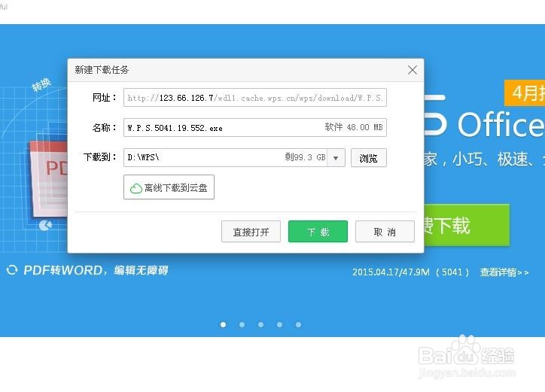The height and width of the screenshot is (392, 545).
Task: Select the second carousel dot indicator
Action: [x=242, y=324]
